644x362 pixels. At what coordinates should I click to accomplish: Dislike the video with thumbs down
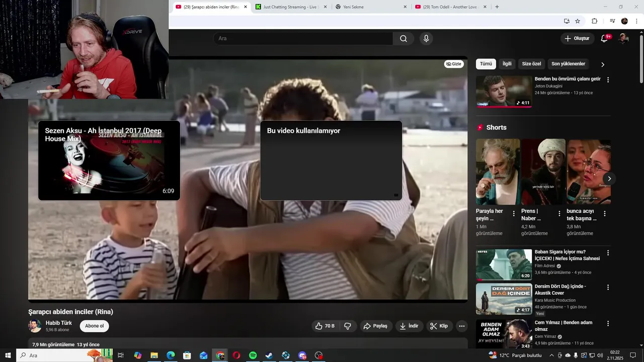click(348, 326)
